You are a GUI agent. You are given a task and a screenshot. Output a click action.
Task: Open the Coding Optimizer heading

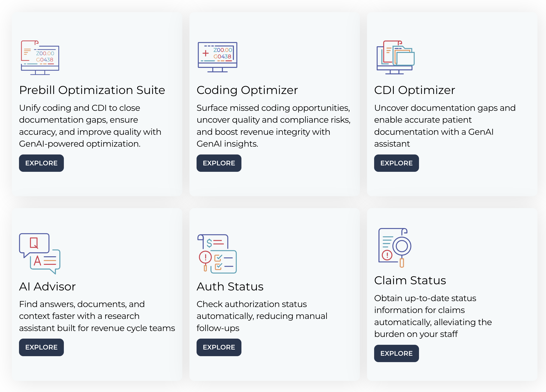click(x=247, y=90)
